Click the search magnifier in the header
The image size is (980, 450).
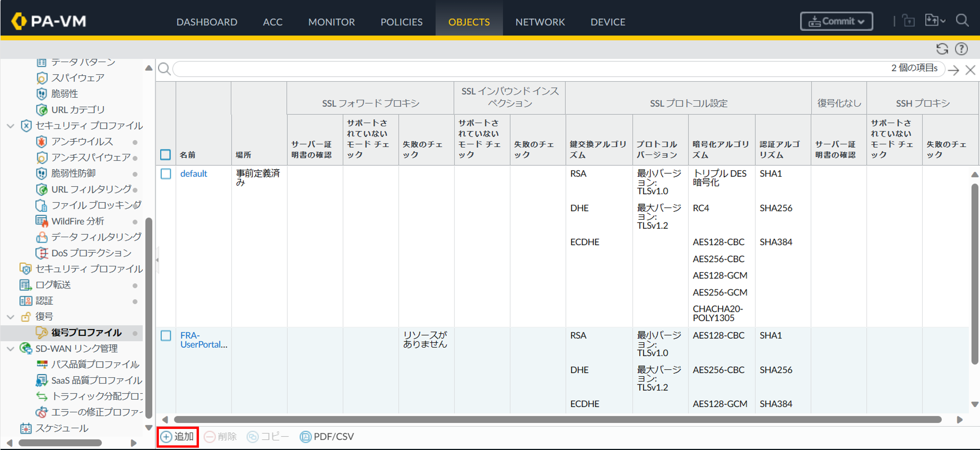click(962, 21)
